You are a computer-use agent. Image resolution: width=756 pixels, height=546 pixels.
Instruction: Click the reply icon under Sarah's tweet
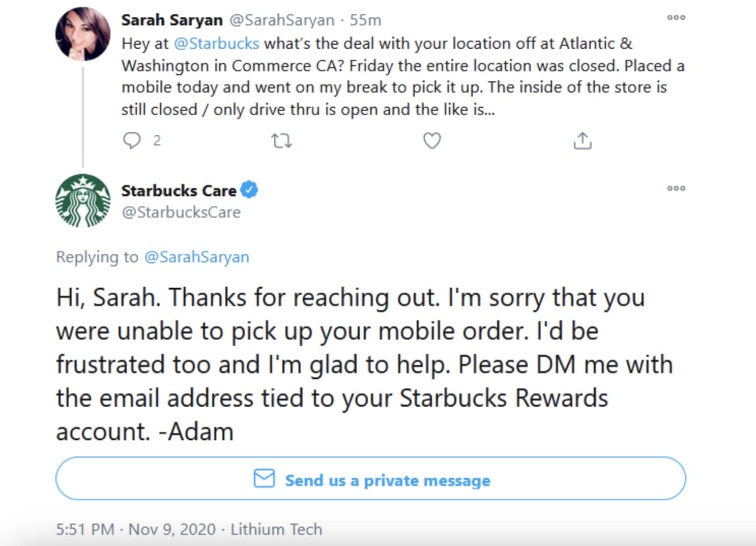pos(132,140)
